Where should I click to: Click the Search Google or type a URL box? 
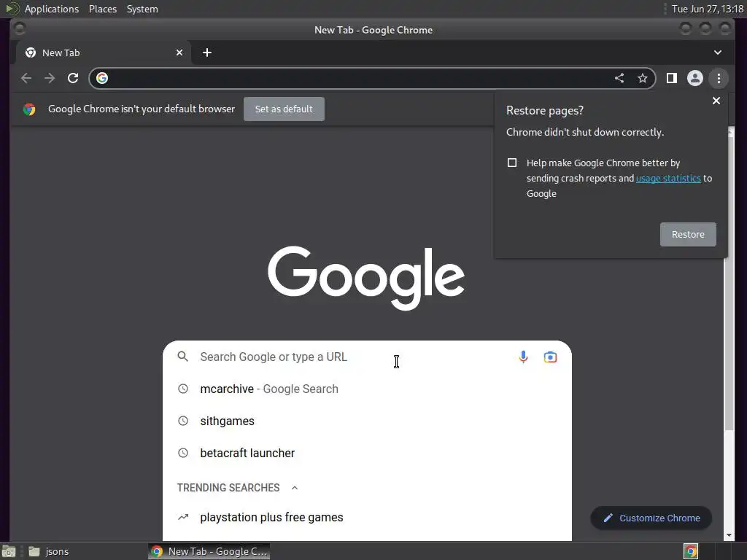[367, 357]
